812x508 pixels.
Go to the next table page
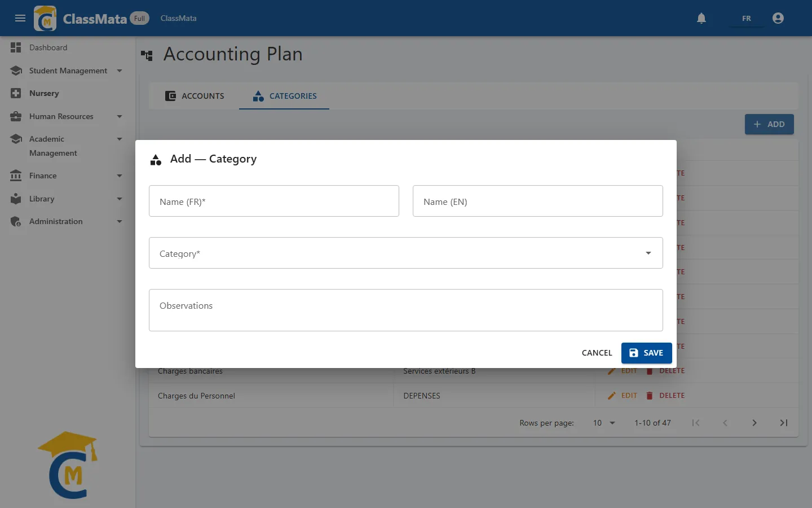[754, 423]
